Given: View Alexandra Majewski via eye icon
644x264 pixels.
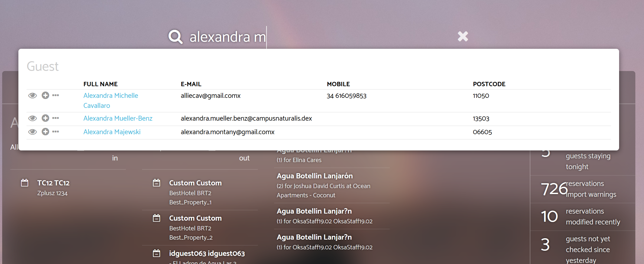Looking at the screenshot, I should pos(32,132).
